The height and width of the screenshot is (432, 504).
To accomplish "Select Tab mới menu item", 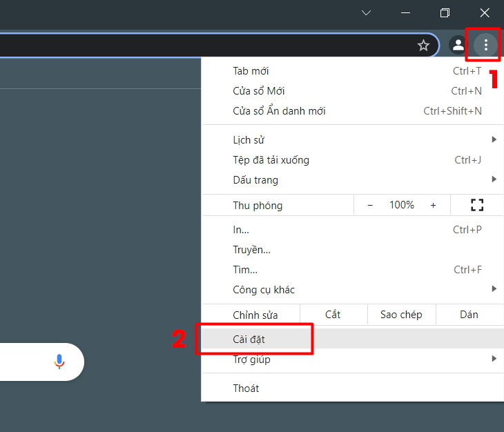I will click(x=251, y=71).
